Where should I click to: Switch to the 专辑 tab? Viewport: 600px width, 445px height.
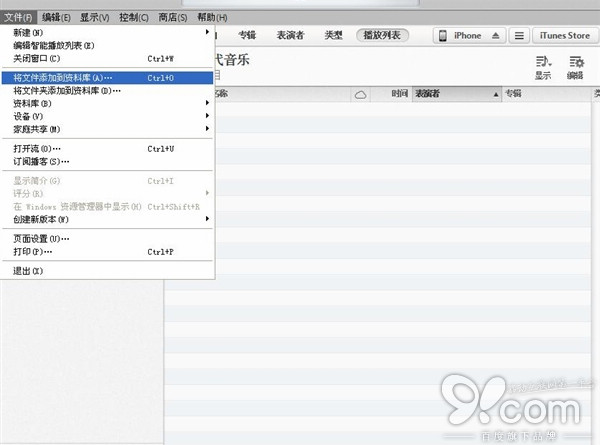pyautogui.click(x=247, y=35)
